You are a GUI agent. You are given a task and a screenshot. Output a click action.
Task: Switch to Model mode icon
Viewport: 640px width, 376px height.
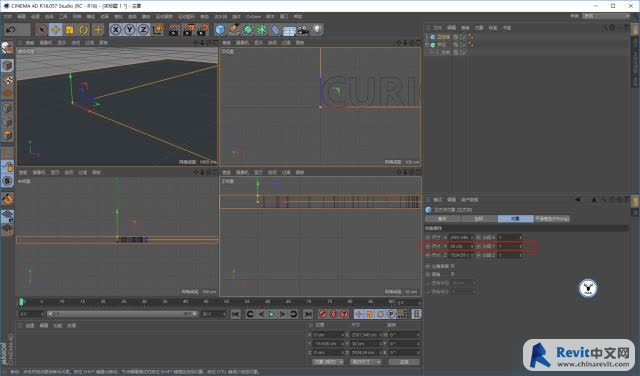(x=7, y=66)
